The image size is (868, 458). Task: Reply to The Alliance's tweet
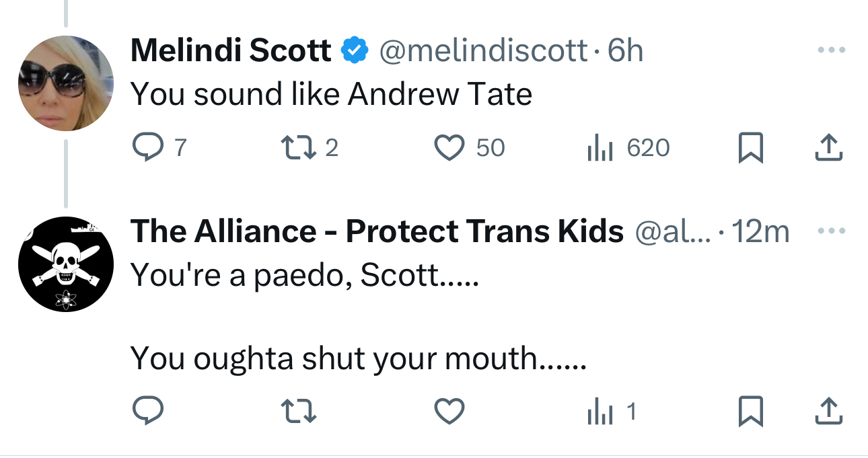click(146, 411)
